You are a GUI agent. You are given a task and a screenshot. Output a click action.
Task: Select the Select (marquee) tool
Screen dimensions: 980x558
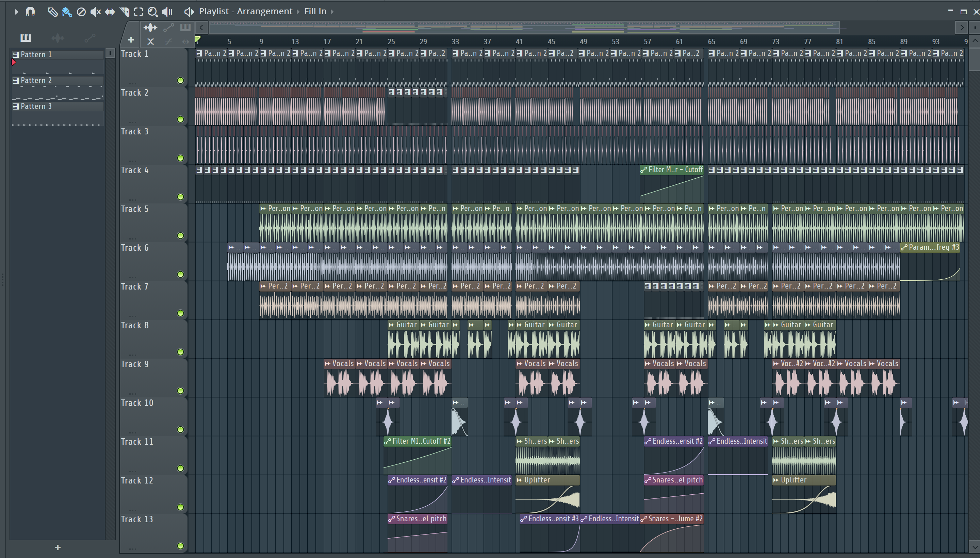coord(138,12)
